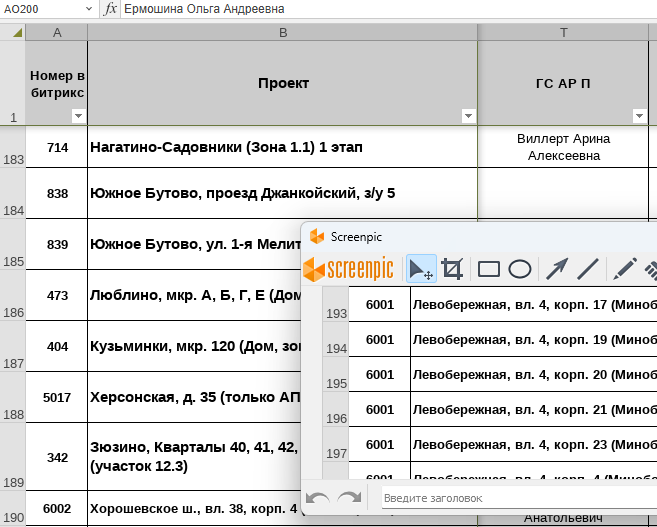Click cell with number 404
The image size is (657, 527).
(x=57, y=346)
